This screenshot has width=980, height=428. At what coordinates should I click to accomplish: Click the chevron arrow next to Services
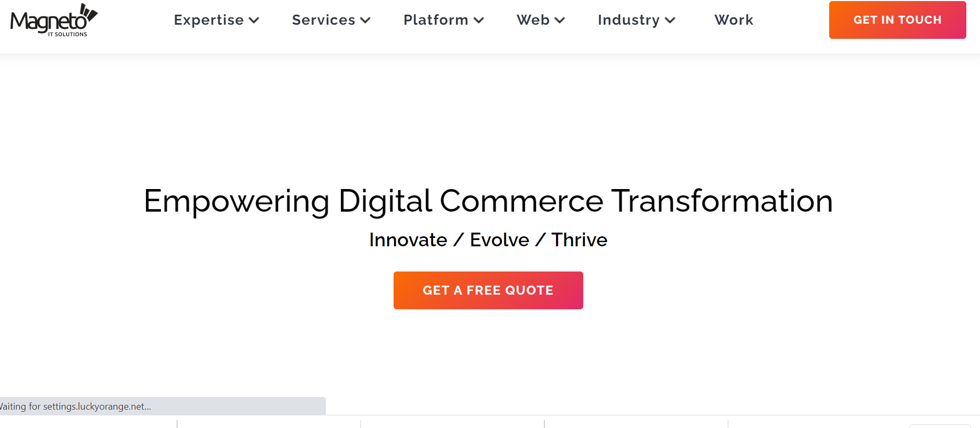[365, 20]
